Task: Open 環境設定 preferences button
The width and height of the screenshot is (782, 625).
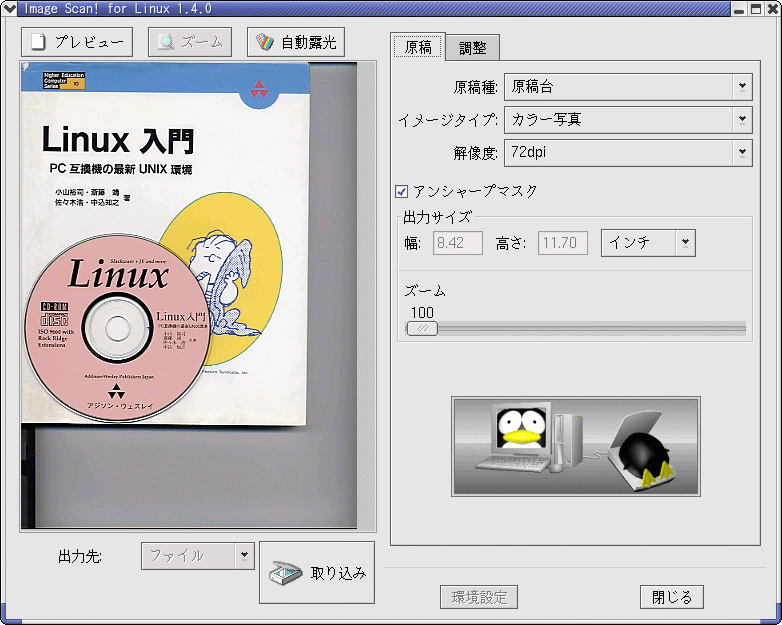Action: pyautogui.click(x=479, y=597)
